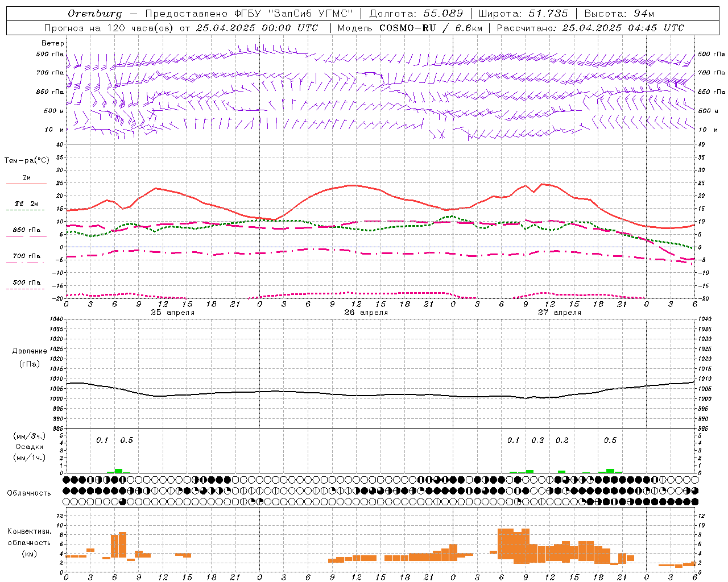Viewport: 728px width, 582px height.
Task: Select the '700 гПа' temperature legend entry
Action: (x=27, y=256)
